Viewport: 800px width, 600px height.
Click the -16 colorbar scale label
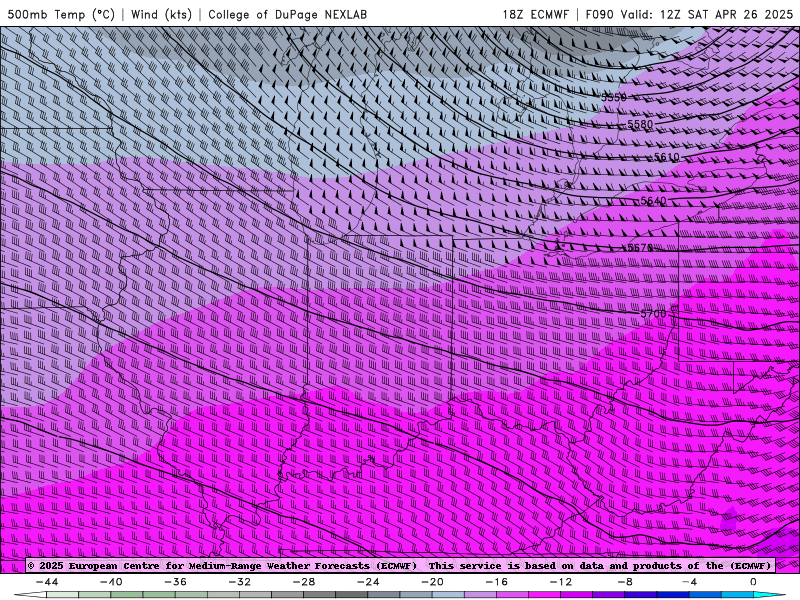[x=496, y=582]
